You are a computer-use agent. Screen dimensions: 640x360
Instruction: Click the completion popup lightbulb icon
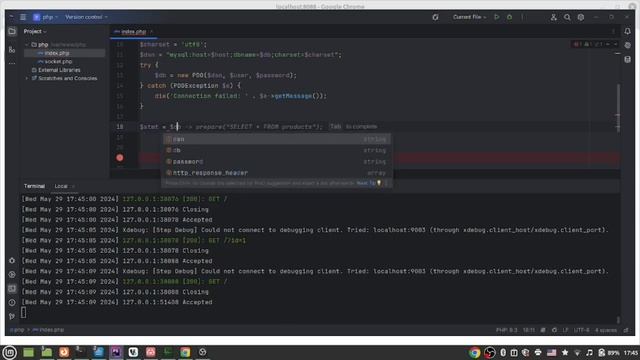pos(379,183)
